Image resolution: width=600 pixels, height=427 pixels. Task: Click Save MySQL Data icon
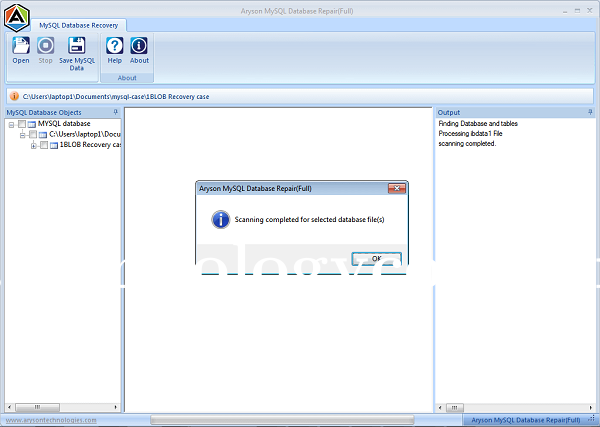[77, 46]
